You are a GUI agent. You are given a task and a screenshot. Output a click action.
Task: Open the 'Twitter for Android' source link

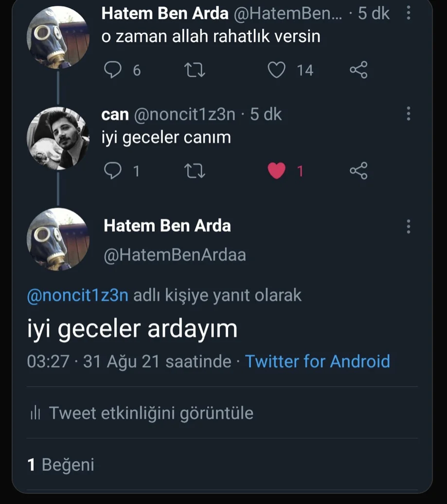[x=317, y=361]
